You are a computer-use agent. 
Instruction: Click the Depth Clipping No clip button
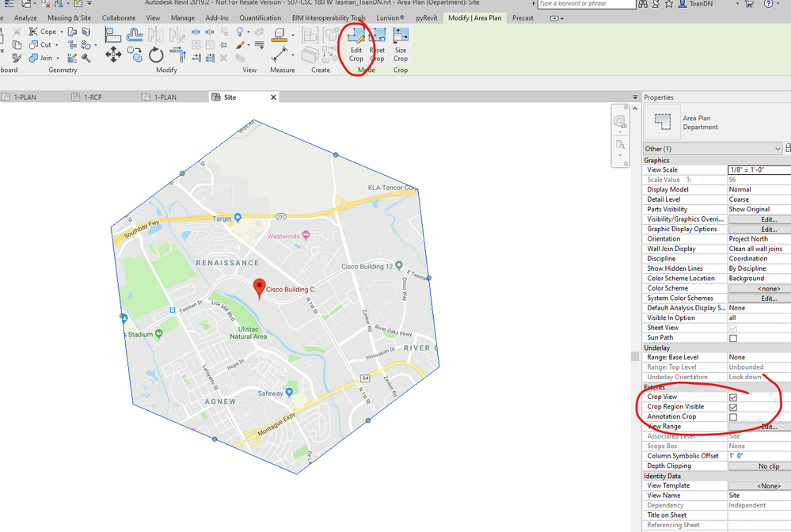tap(759, 466)
